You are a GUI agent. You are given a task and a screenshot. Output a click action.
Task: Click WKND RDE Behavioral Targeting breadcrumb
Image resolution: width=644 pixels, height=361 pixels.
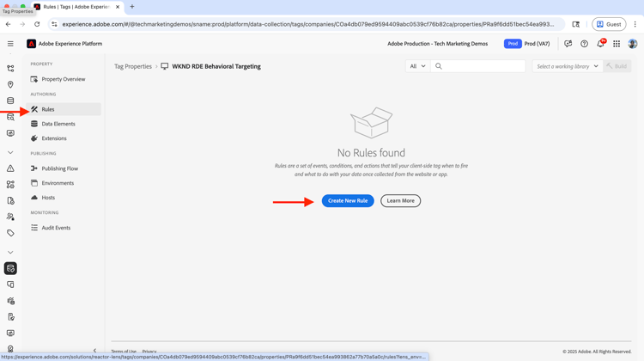coord(216,66)
